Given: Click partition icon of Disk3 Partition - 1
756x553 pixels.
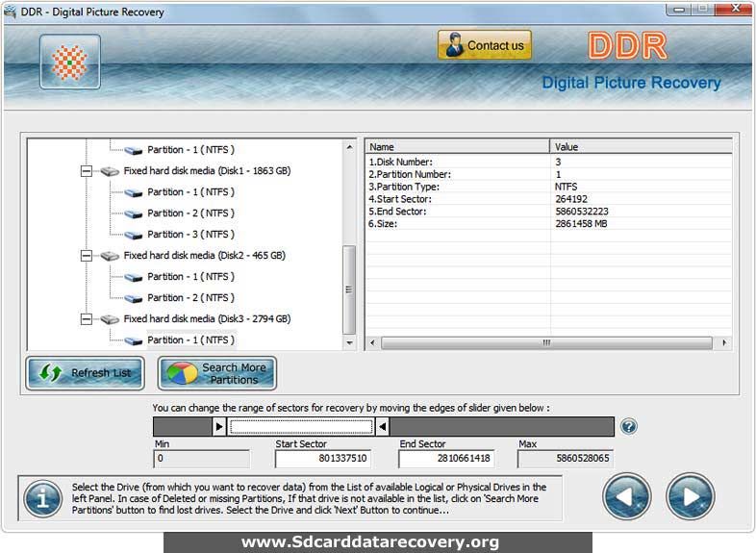Looking at the screenshot, I should coord(134,341).
